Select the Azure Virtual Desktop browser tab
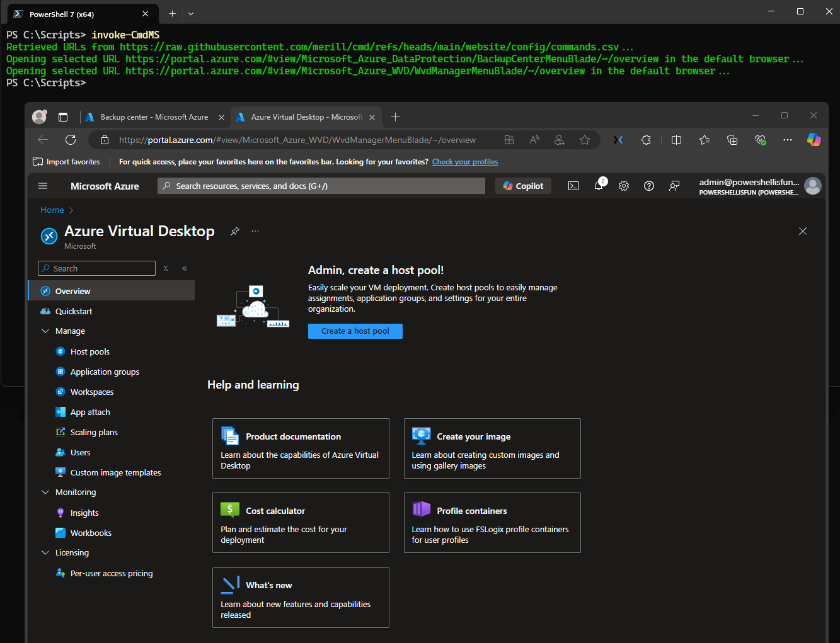Screen dimensions: 840x643 (x=306, y=117)
